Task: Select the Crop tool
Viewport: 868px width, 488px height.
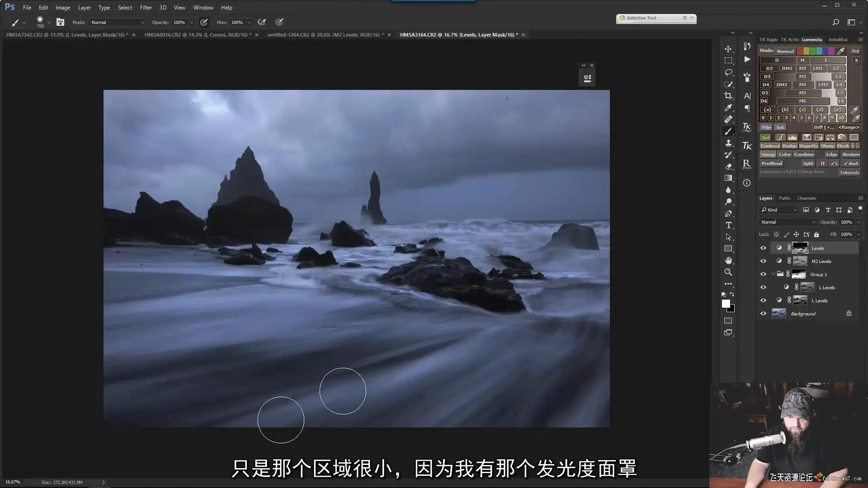Action: tap(728, 96)
